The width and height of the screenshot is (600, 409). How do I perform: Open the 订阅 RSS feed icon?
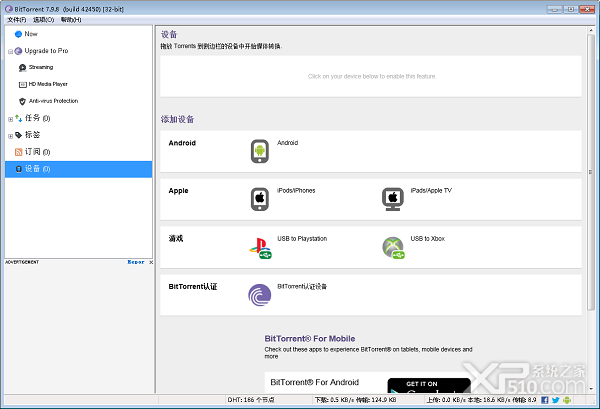click(x=18, y=152)
